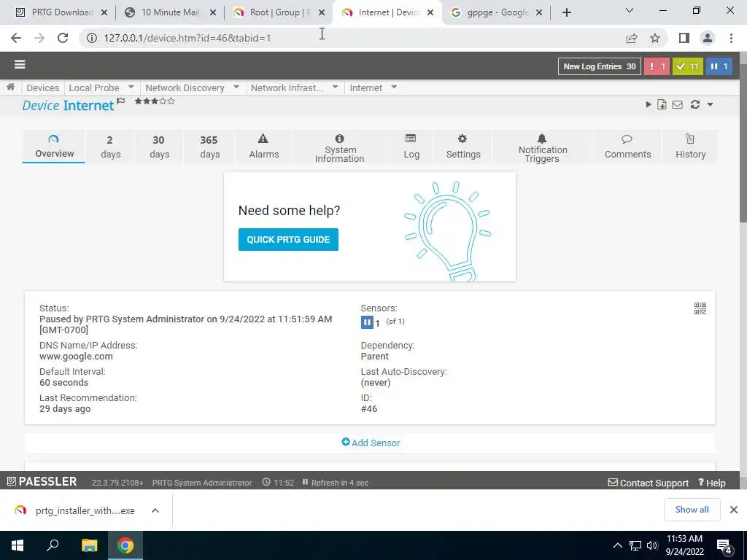747x560 pixels.
Task: Click the add report document icon
Action: [x=662, y=104]
